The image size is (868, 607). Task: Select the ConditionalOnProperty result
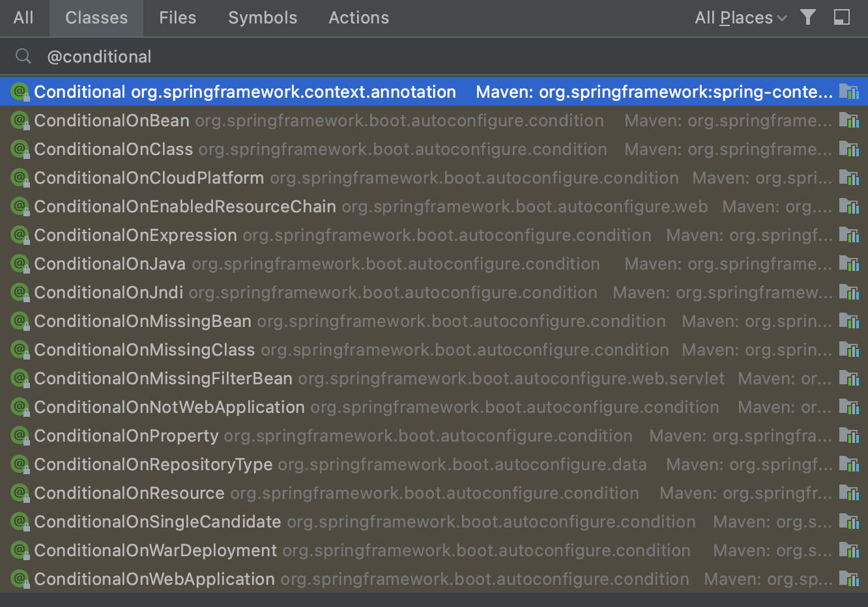(x=434, y=436)
